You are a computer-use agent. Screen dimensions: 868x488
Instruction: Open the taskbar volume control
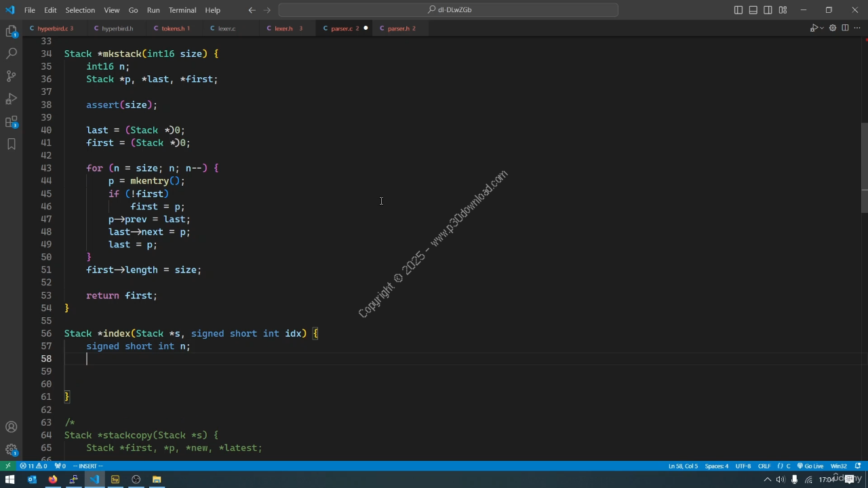[781, 480]
